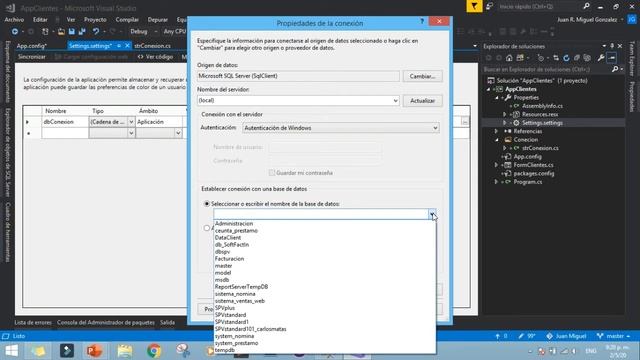Click the Properties wrench icon in Solution Explorer

coord(601,58)
